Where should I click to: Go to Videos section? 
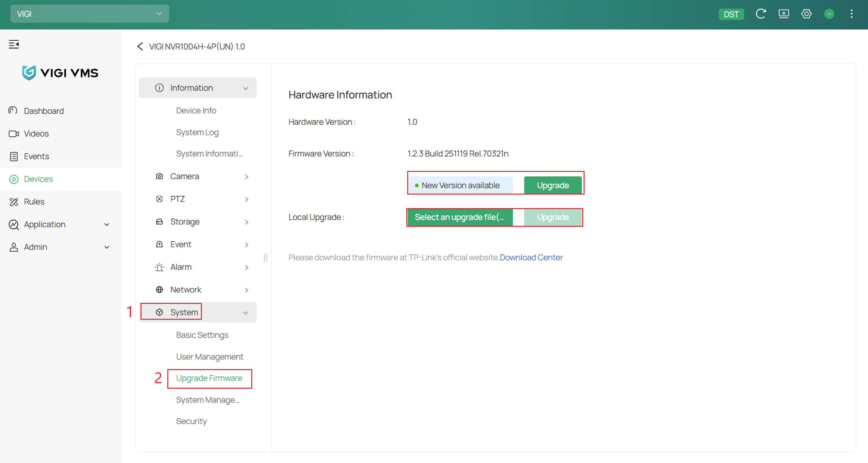pyautogui.click(x=36, y=134)
